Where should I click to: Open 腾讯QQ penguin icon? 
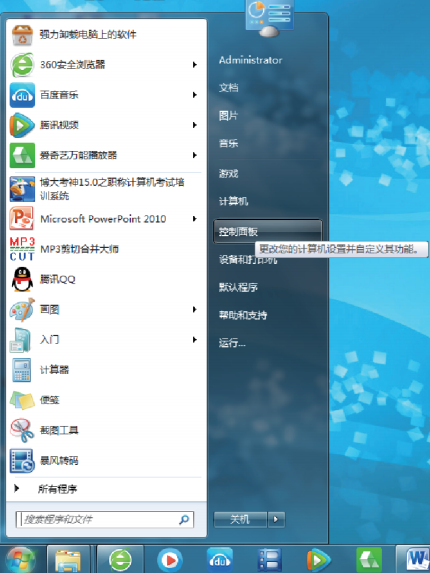pyautogui.click(x=22, y=280)
